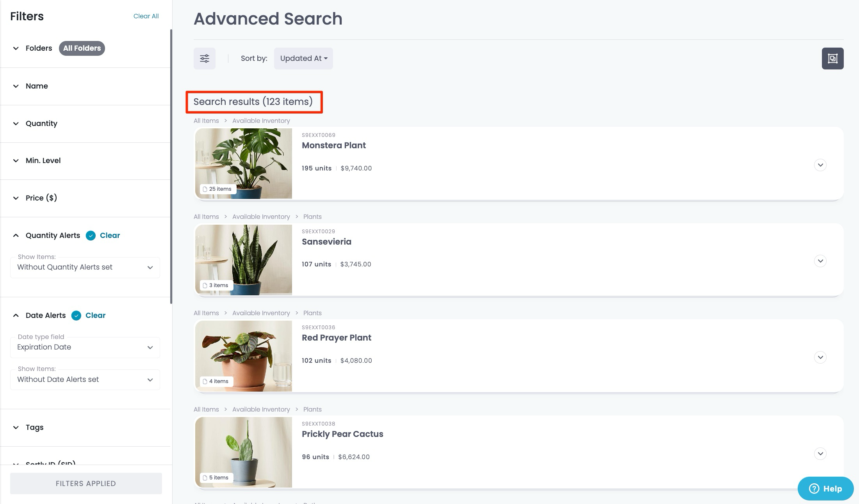Open Without Quantity Alerts set dropdown
Viewport: 859px width, 504px height.
tap(85, 268)
